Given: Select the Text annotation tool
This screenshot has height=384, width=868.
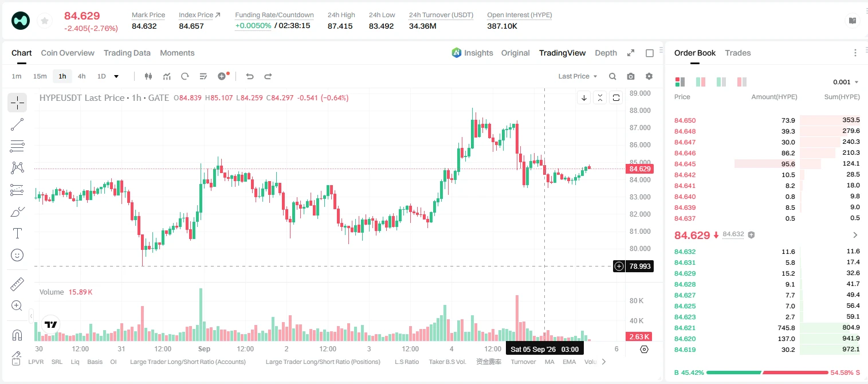Looking at the screenshot, I should [17, 233].
